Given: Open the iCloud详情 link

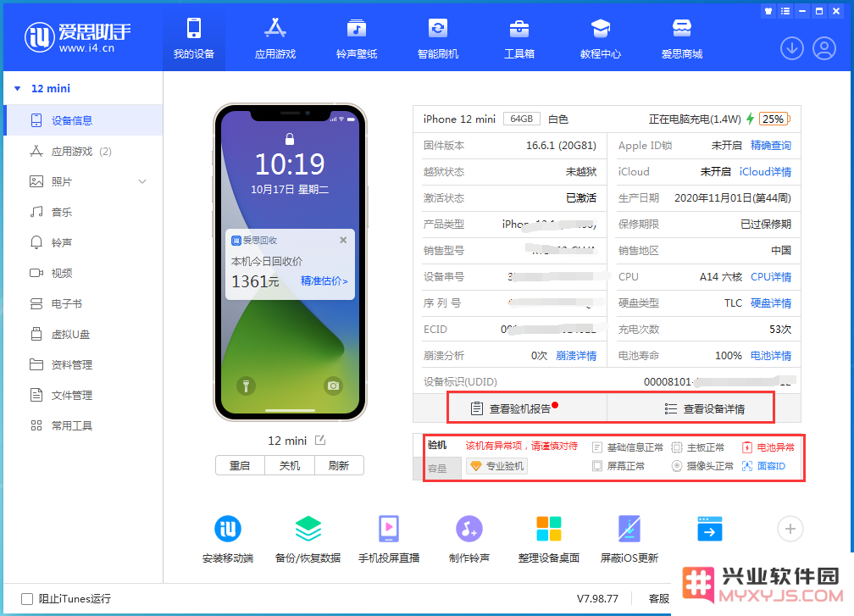Looking at the screenshot, I should coord(765,171).
